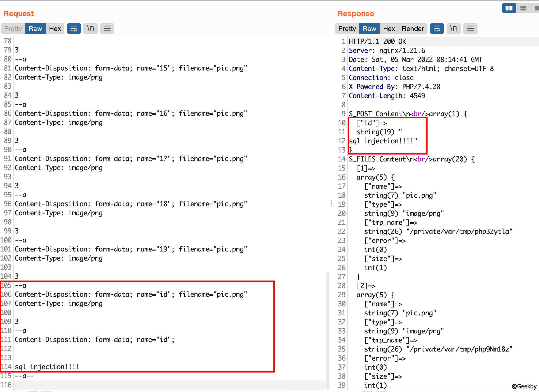
Task: Click the 'sql injection!!!!' request text line
Action: pyautogui.click(x=47, y=367)
